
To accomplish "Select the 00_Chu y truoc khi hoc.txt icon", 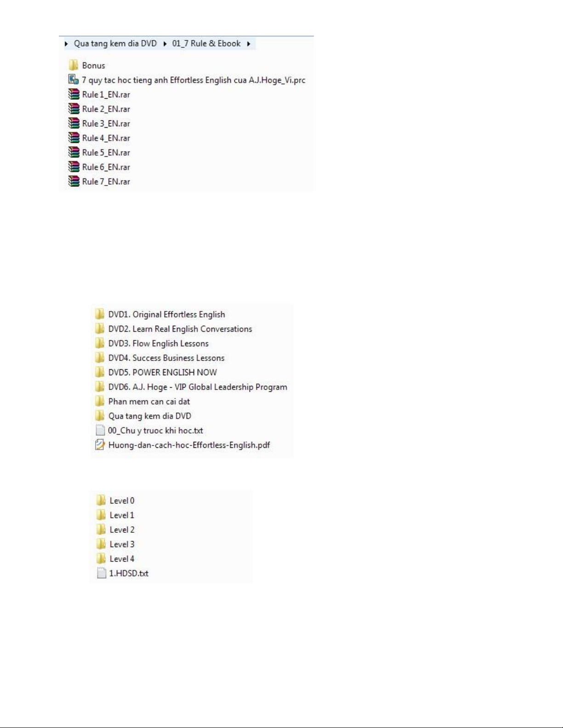I will 100,430.
